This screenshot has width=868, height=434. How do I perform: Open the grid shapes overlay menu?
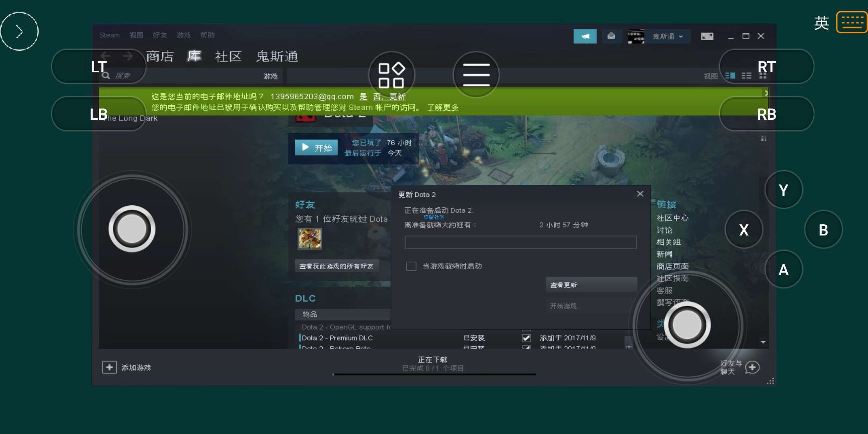(x=391, y=75)
